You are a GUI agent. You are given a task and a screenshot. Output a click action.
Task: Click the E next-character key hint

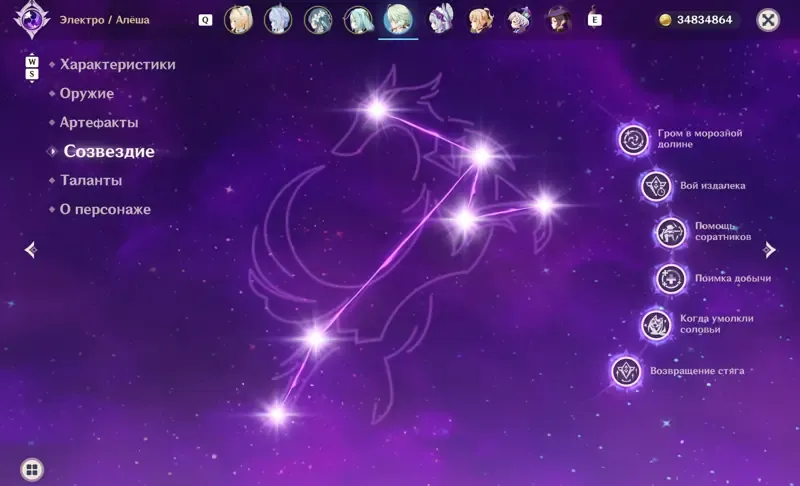point(594,20)
